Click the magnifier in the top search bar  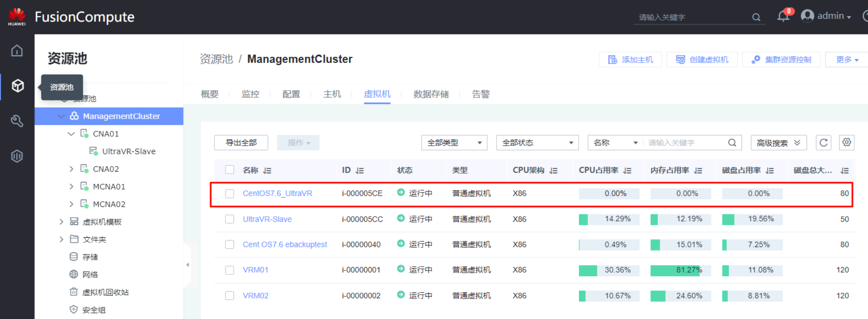coord(756,17)
